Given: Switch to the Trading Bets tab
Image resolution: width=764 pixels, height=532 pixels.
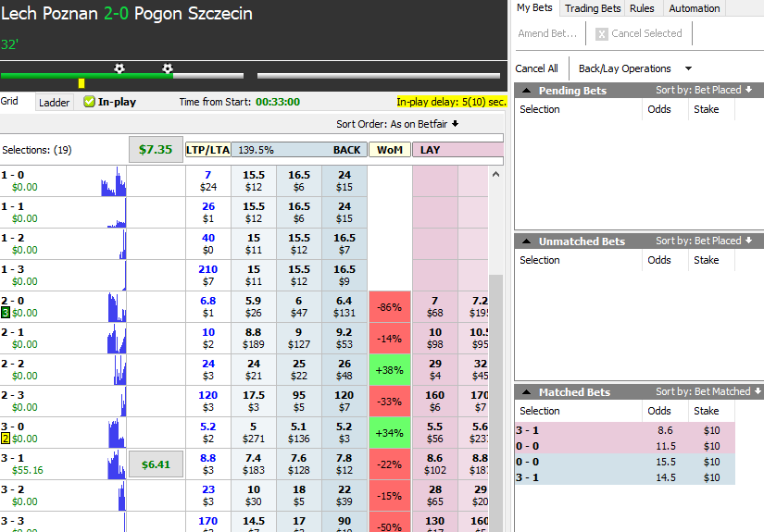Looking at the screenshot, I should [593, 8].
